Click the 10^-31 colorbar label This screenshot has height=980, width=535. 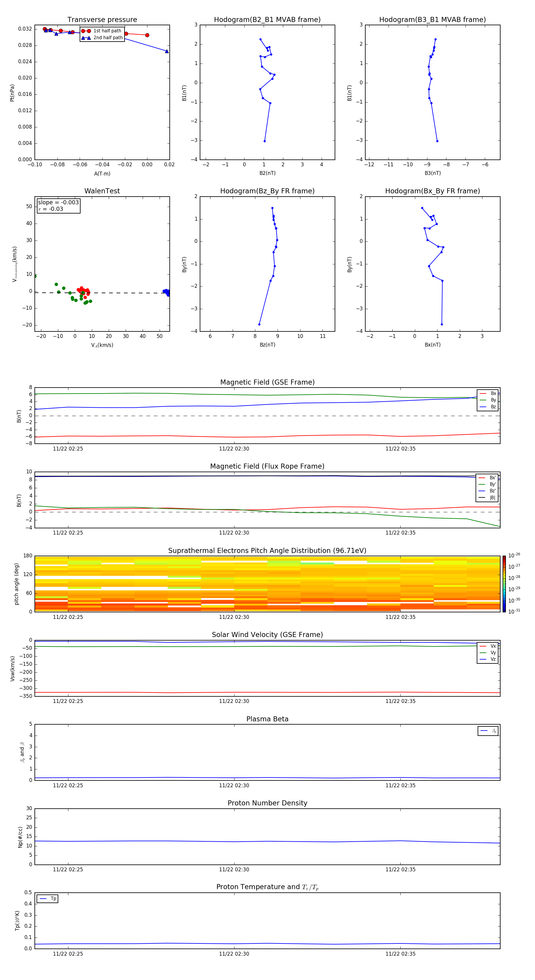click(x=514, y=611)
